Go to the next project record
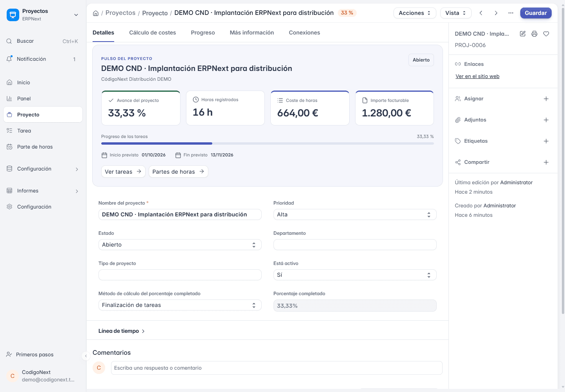 (x=496, y=13)
